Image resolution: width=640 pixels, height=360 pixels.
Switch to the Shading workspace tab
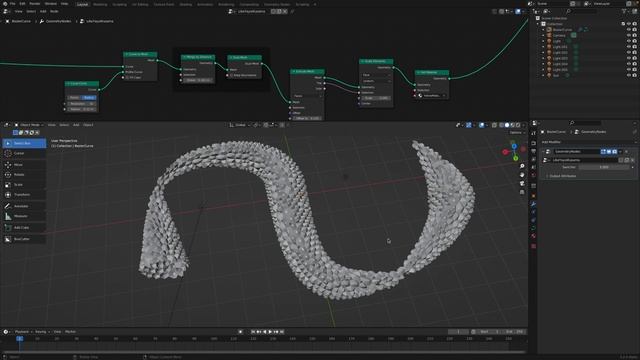[186, 4]
